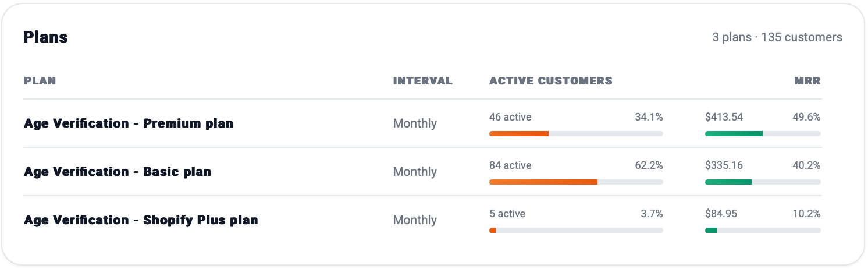Select Age Verification - Shopify Plus plan

coord(141,220)
